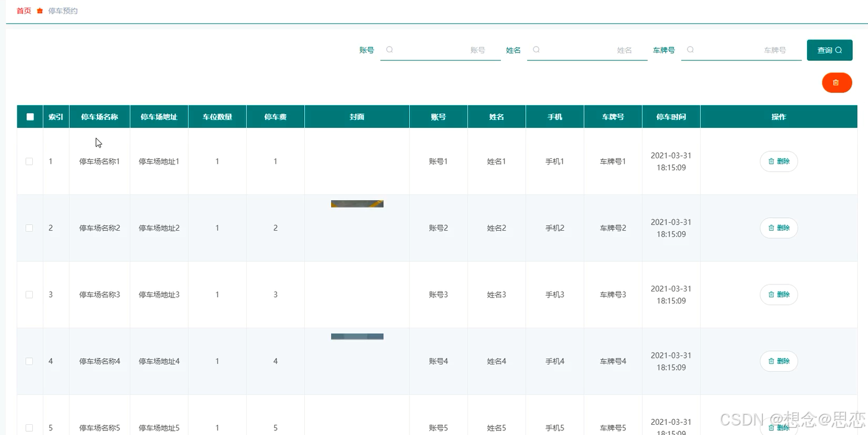
Task: Click the 停车场名称 column header
Action: pyautogui.click(x=99, y=117)
